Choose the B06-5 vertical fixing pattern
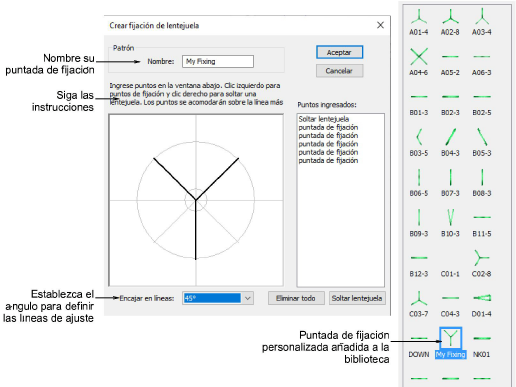Viewport: 516px width, 387px height. pyautogui.click(x=419, y=183)
